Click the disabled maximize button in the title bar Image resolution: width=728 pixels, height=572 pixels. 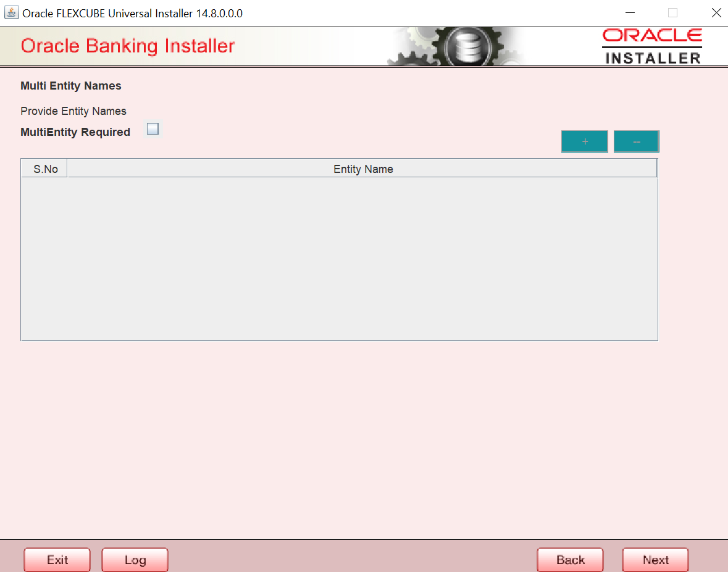tap(673, 13)
